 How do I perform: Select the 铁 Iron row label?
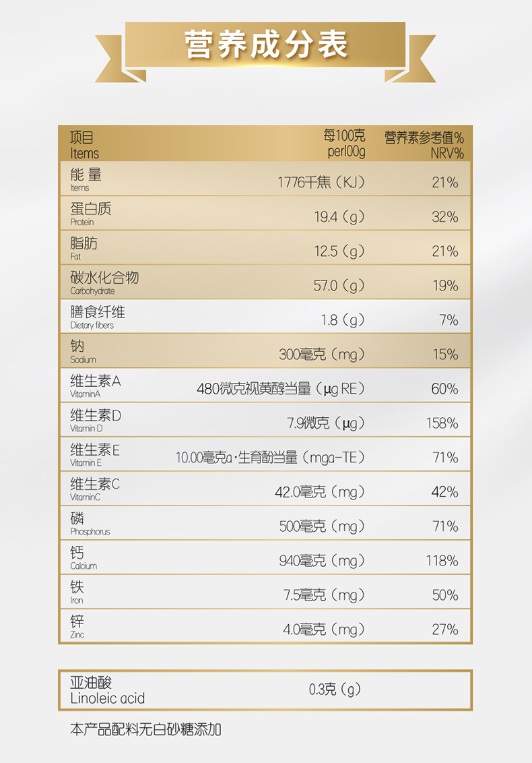tap(77, 591)
